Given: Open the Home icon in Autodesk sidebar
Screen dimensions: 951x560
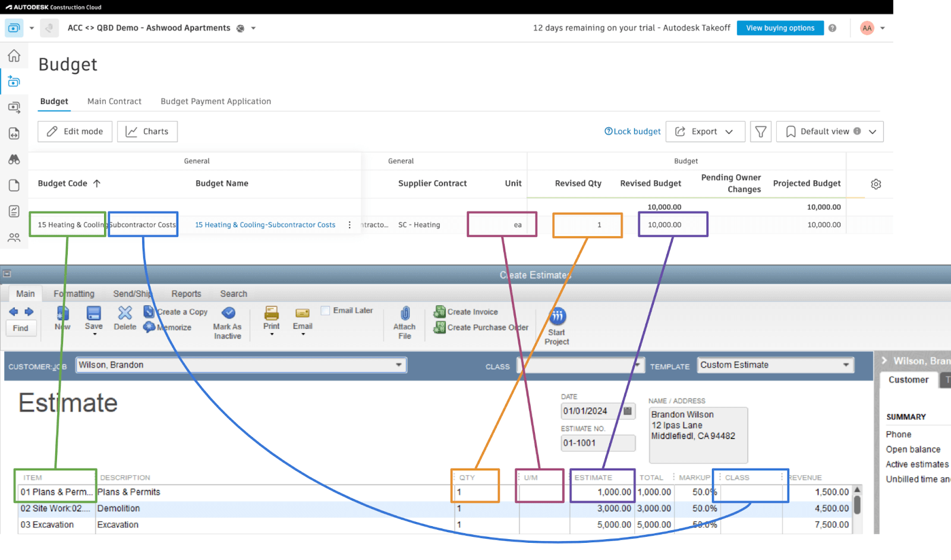Looking at the screenshot, I should [14, 56].
